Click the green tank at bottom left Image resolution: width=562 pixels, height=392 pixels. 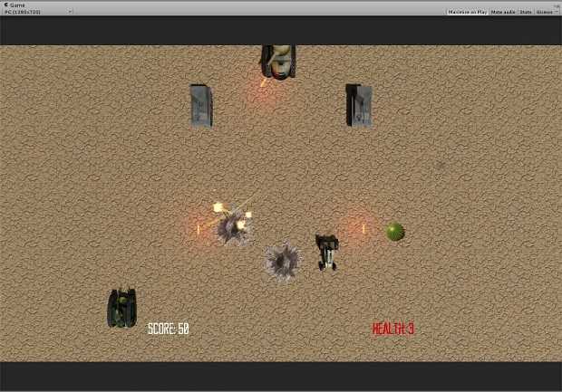121,308
